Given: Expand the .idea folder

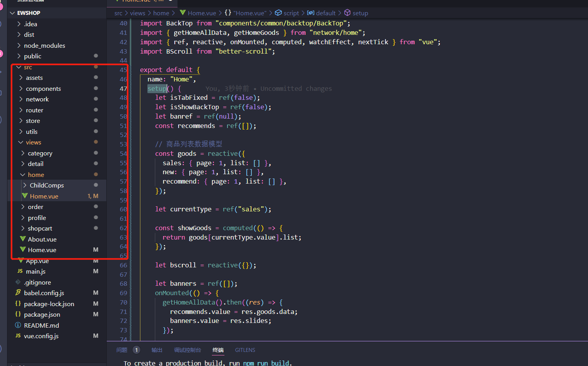Looking at the screenshot, I should point(30,24).
